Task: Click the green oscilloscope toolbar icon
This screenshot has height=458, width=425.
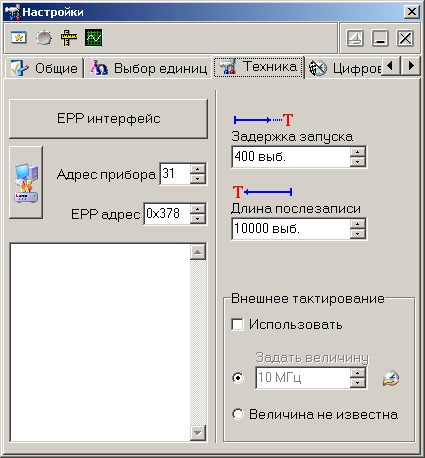Action: tap(93, 38)
